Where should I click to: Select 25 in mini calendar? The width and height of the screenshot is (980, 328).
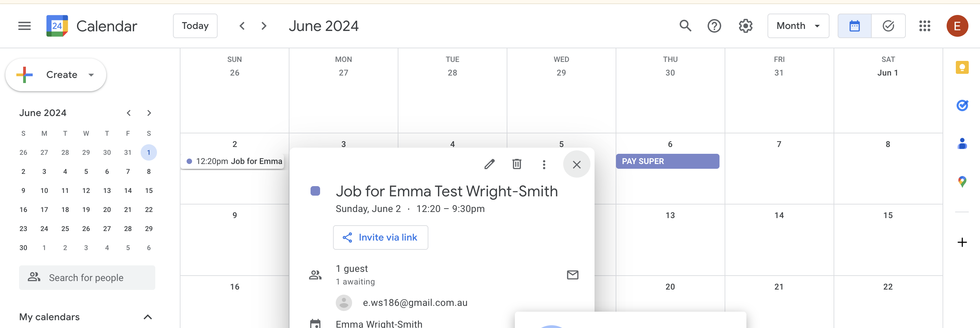click(65, 228)
